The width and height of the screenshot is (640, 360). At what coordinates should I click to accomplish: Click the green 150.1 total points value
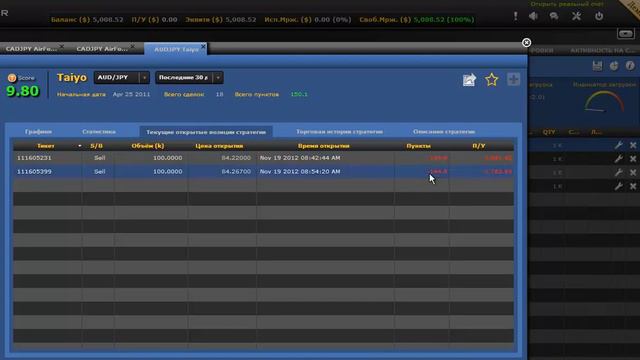click(299, 94)
